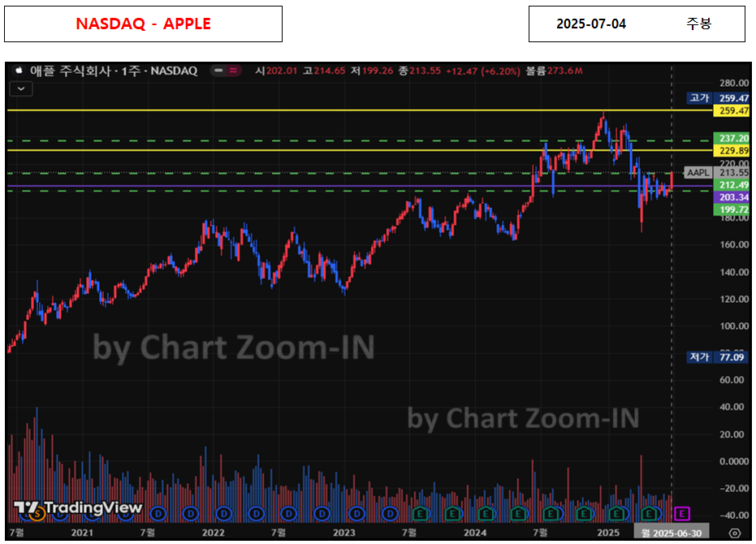756x544 pixels.
Task: Click the 고 214.65 high value
Action: 324,71
